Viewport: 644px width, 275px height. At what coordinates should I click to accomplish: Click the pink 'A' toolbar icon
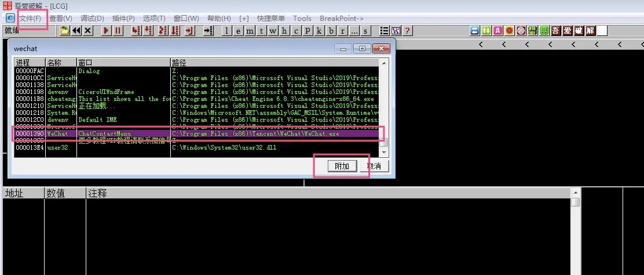click(498, 31)
